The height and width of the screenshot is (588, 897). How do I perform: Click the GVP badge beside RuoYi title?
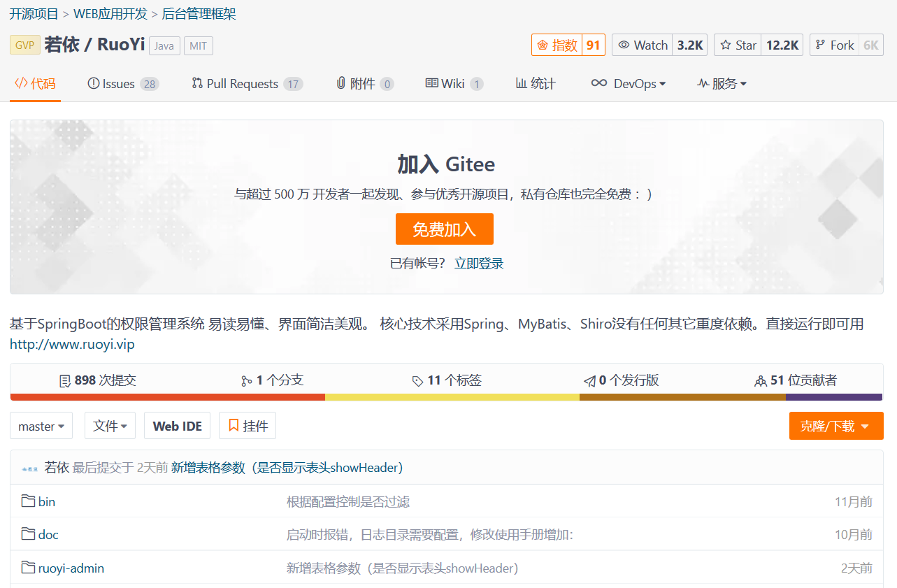pyautogui.click(x=25, y=45)
